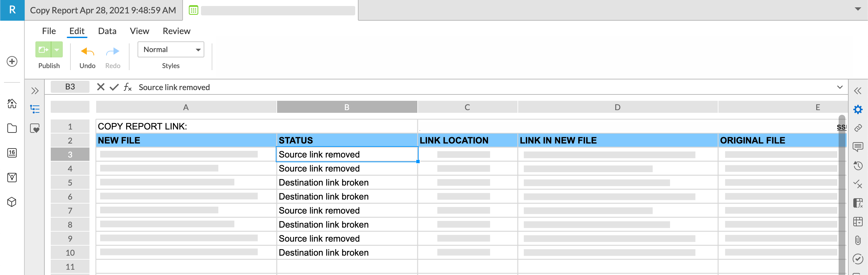
Task: Select column A header
Action: click(x=186, y=107)
